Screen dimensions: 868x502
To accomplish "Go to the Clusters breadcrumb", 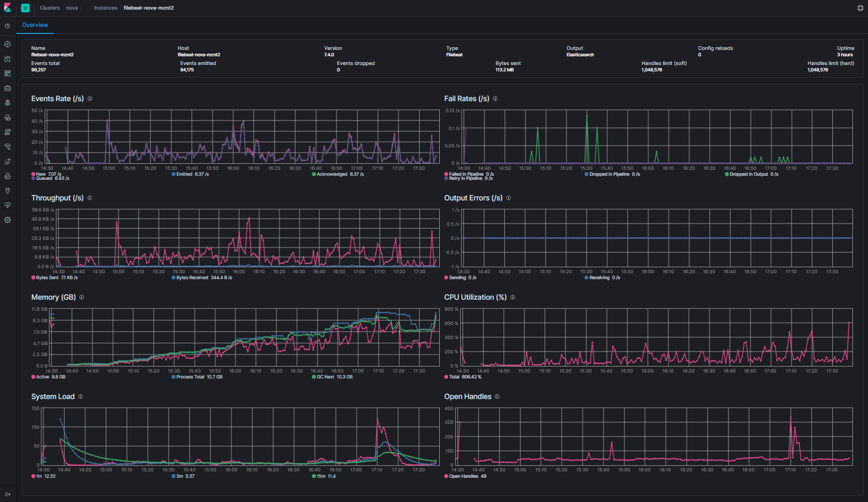I will click(49, 8).
